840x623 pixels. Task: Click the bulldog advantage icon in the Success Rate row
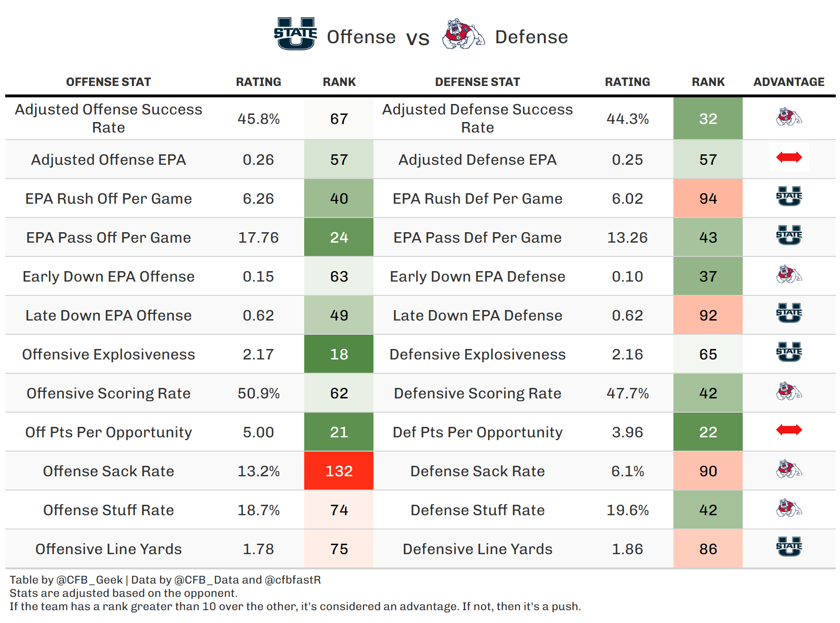point(789,117)
